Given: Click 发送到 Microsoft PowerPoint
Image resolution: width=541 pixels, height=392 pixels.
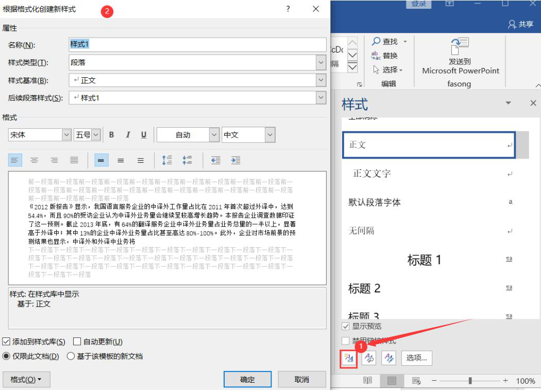Looking at the screenshot, I should [x=459, y=57].
